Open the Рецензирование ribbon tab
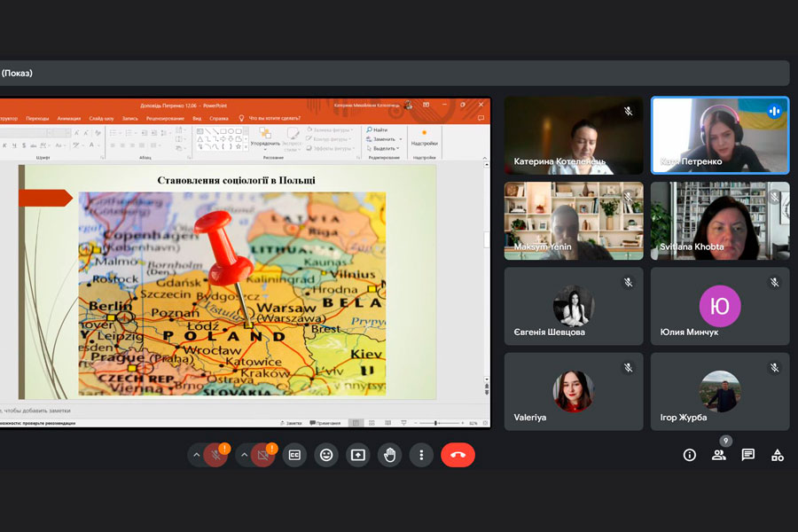This screenshot has width=798, height=532. point(165,118)
